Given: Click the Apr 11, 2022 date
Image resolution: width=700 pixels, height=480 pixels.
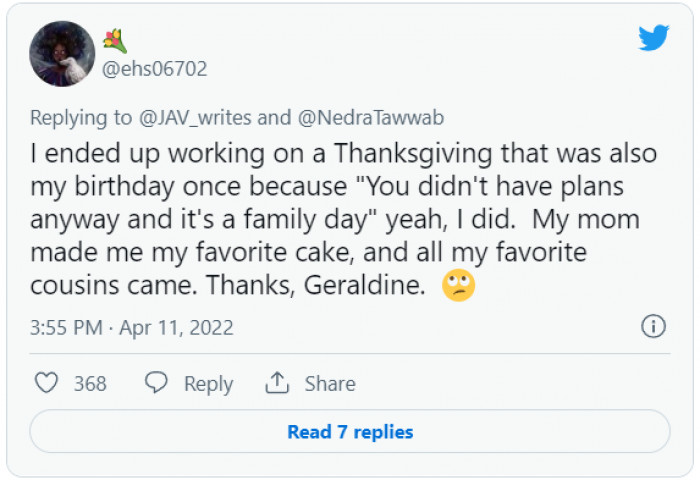Looking at the screenshot, I should (176, 328).
